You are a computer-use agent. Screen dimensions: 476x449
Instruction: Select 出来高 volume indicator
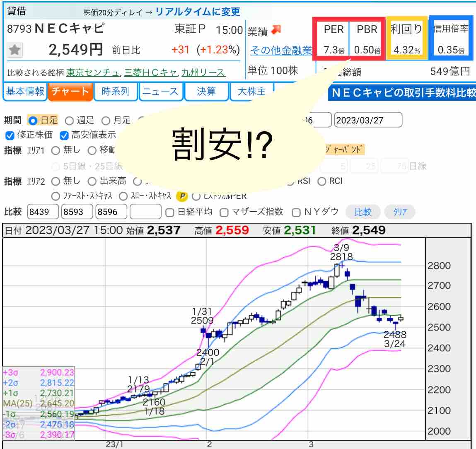click(x=92, y=181)
